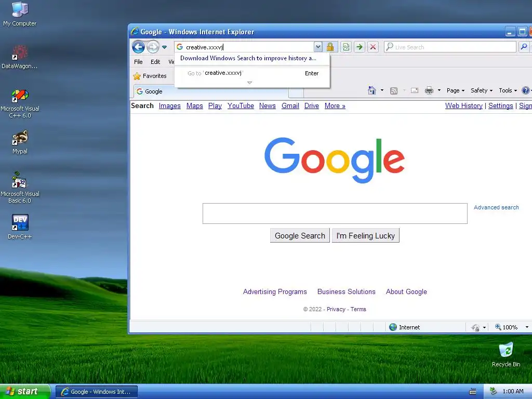Click the Home toolbar icon
The width and height of the screenshot is (532, 399).
coord(372,90)
